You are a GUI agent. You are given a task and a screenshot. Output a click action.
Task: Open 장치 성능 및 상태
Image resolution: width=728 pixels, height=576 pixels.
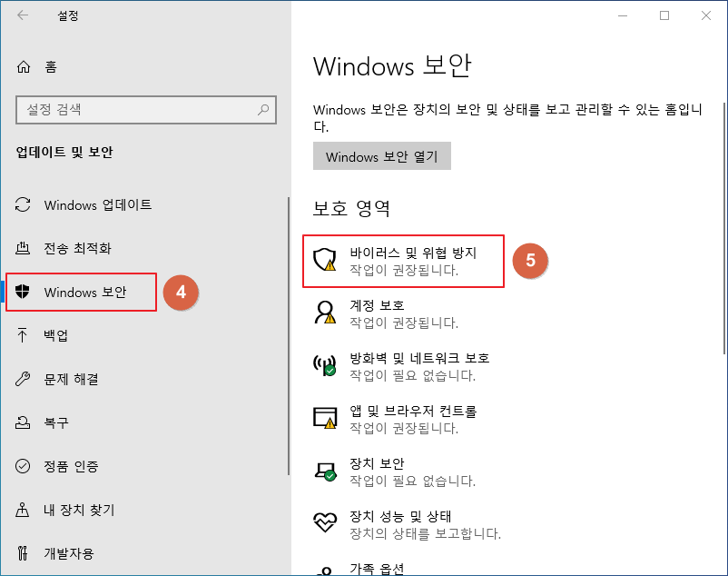(x=408, y=524)
